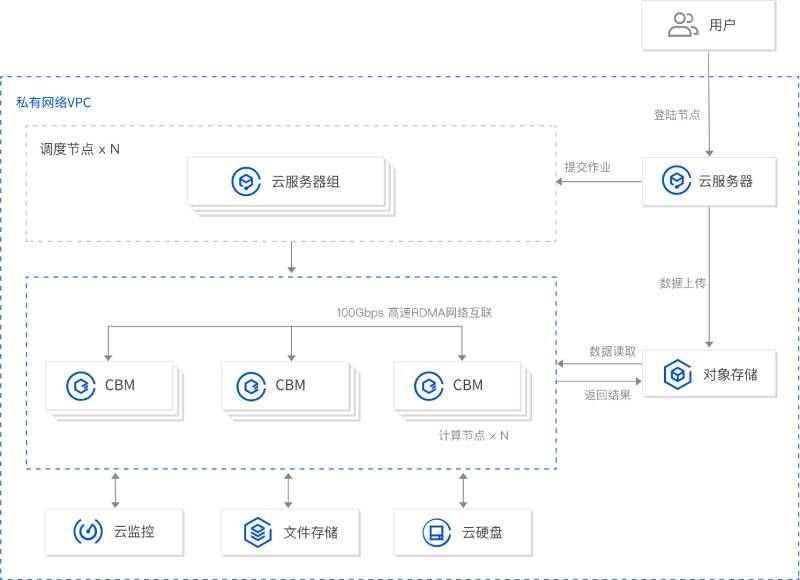800x580 pixels.
Task: Click the 云监控 label text
Action: pyautogui.click(x=134, y=532)
